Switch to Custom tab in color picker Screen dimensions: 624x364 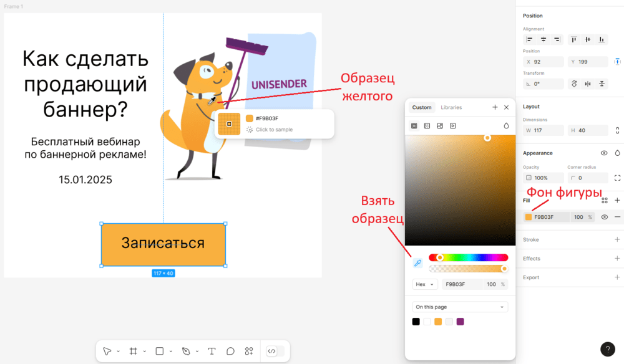[x=421, y=107]
